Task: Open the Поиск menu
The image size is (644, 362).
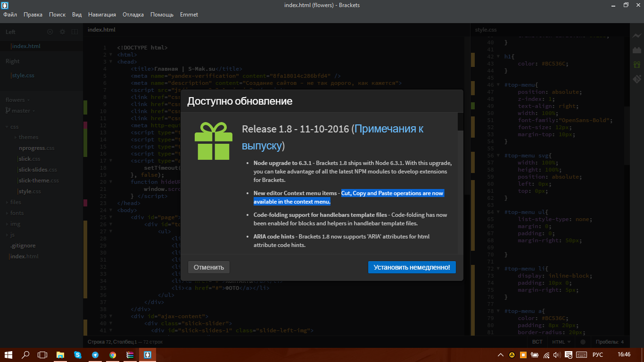Action: 58,15
